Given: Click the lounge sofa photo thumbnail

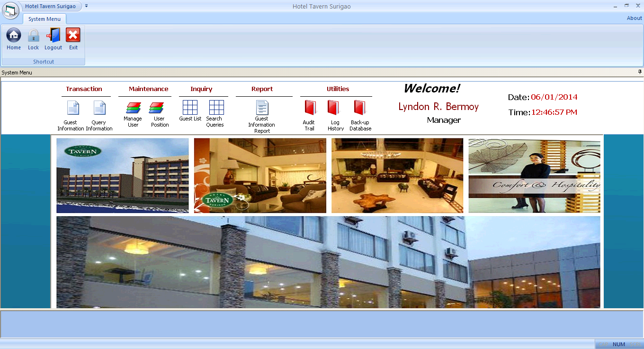Looking at the screenshot, I should 260,175.
